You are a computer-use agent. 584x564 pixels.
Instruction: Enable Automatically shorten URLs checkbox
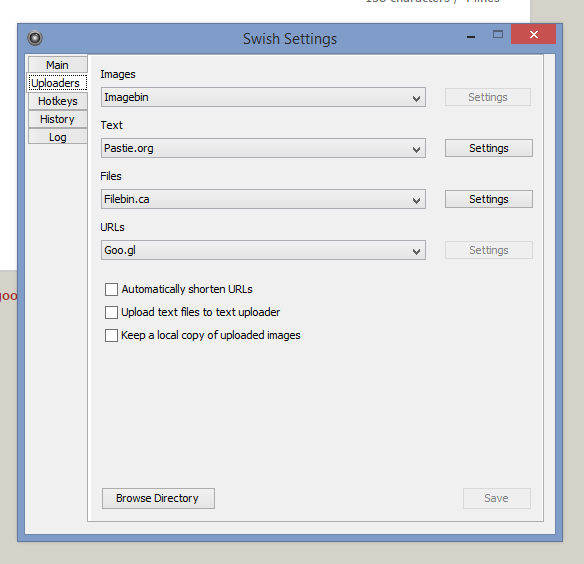(111, 289)
